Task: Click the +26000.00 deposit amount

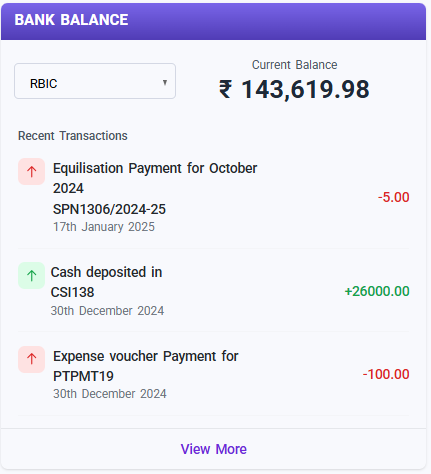Action: click(x=377, y=291)
